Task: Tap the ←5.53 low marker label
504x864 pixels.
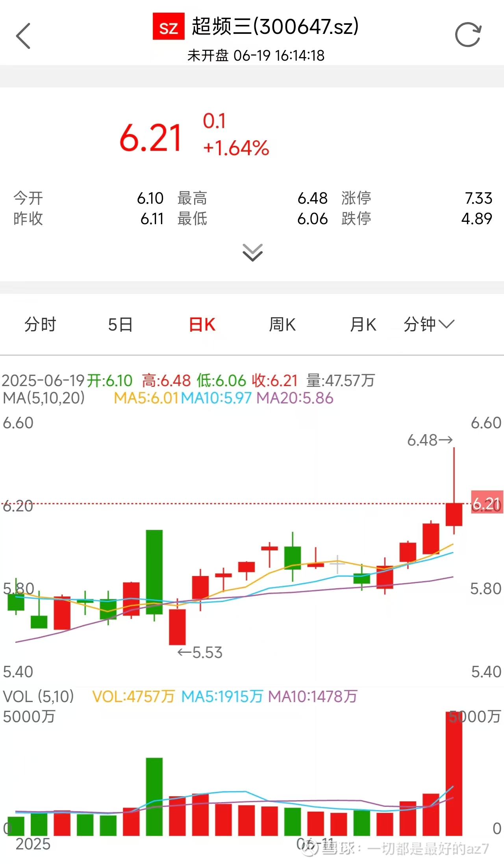Action: 200,653
